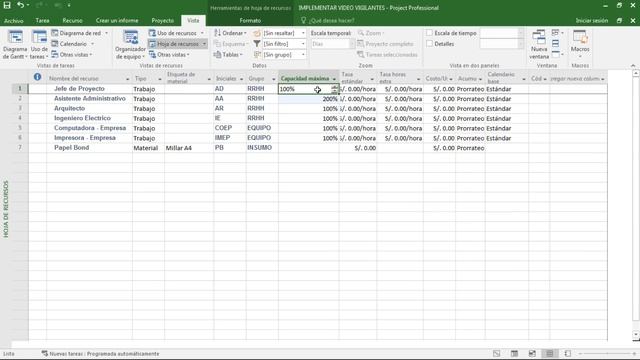Viewport: 640px width, 360px height.
Task: Click Nuevas tareas: Programada automáticamente status
Action: click(100, 354)
